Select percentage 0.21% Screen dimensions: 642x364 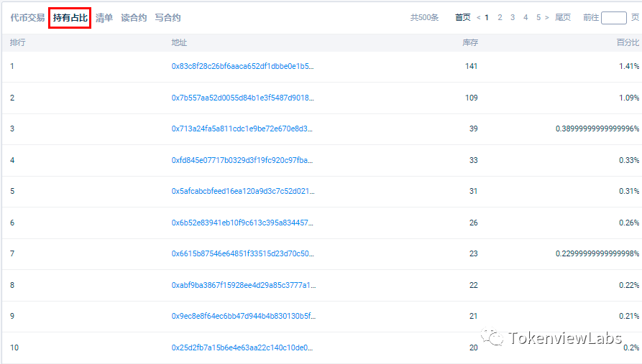[x=629, y=316]
